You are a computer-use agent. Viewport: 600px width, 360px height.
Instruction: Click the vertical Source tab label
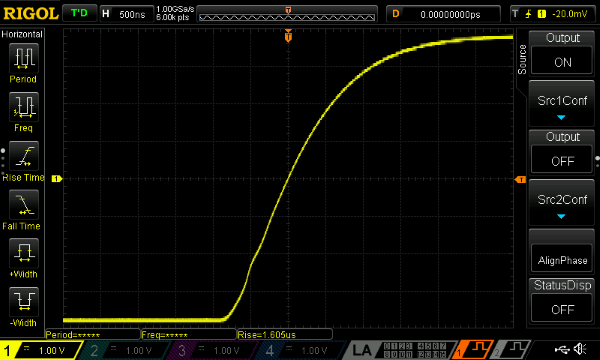coord(522,59)
